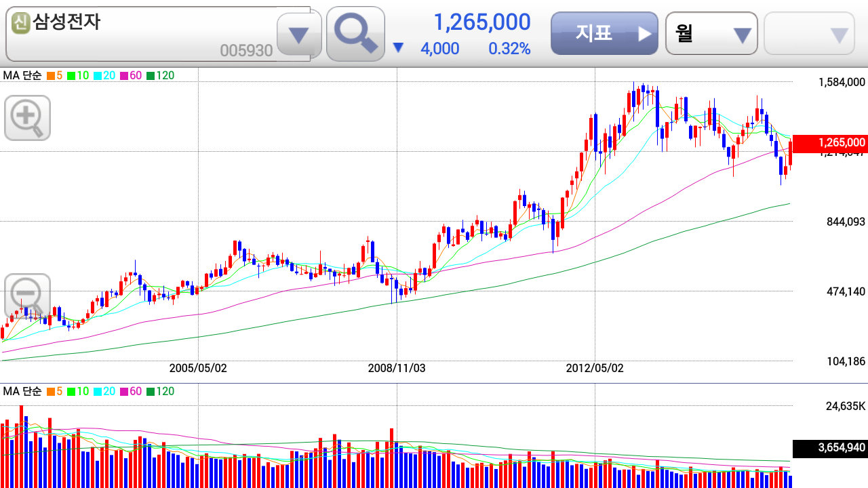Screen dimensions: 868x488
Task: Click the 474,140 axis value
Action: (846, 292)
